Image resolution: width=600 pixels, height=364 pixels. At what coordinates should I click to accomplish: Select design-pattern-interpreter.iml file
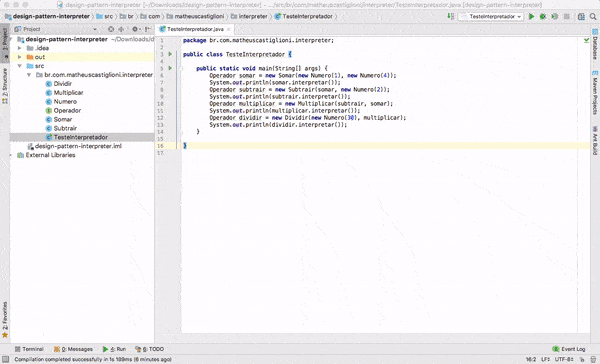tap(78, 146)
